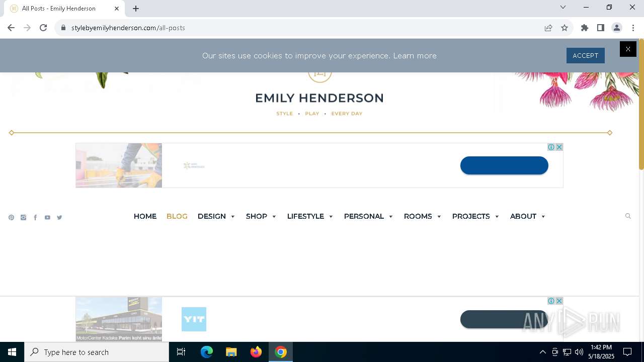This screenshot has height=362, width=644.
Task: Click the top ad worker thumbnail
Action: click(x=119, y=165)
